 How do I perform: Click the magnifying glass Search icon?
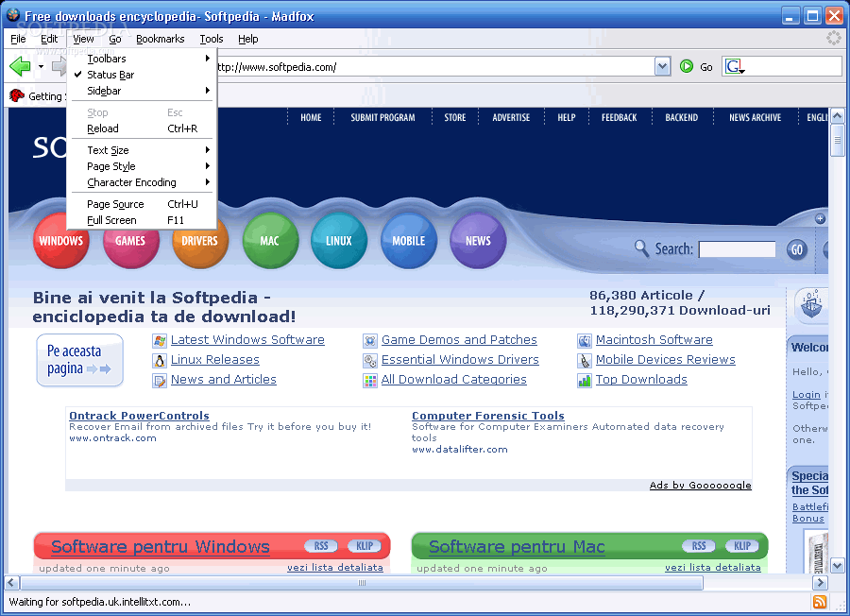click(641, 248)
